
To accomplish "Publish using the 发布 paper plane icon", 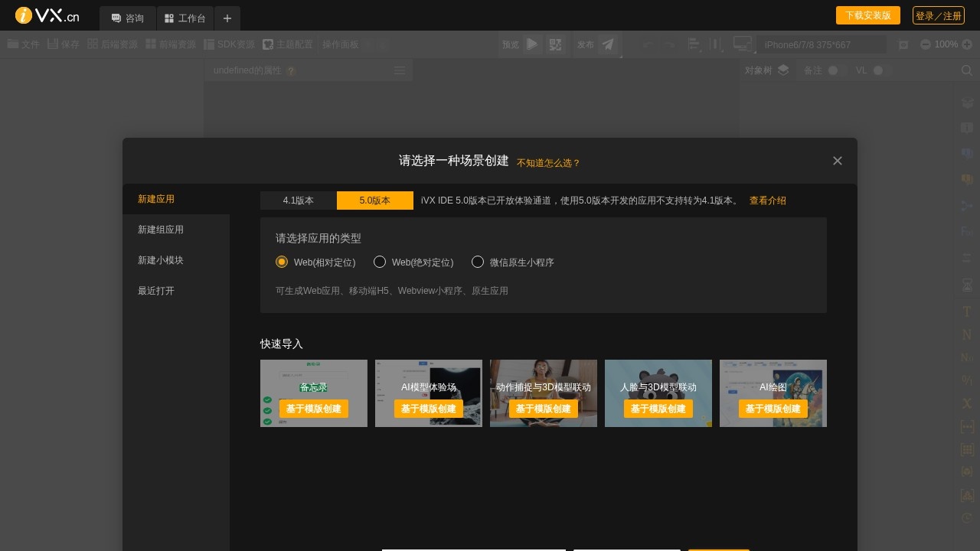I will (608, 44).
